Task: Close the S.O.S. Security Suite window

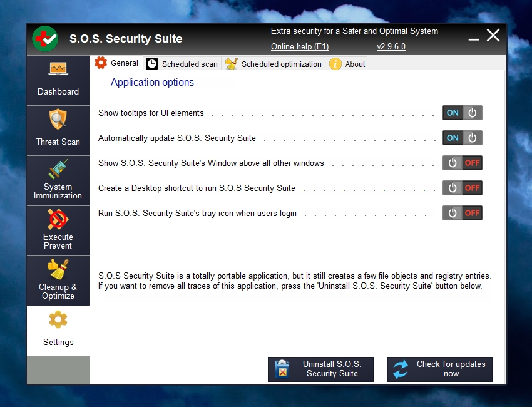Action: coord(493,35)
